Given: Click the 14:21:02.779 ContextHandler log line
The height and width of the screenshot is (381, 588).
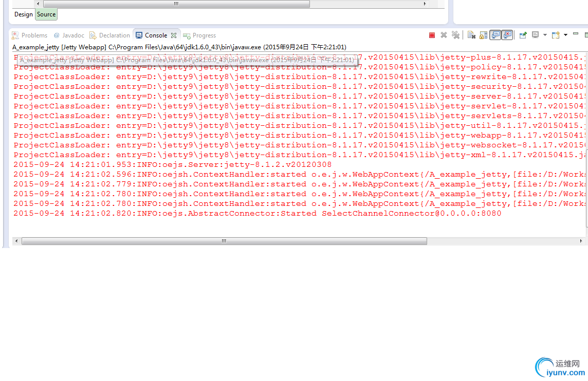Looking at the screenshot, I should pyautogui.click(x=299, y=184).
